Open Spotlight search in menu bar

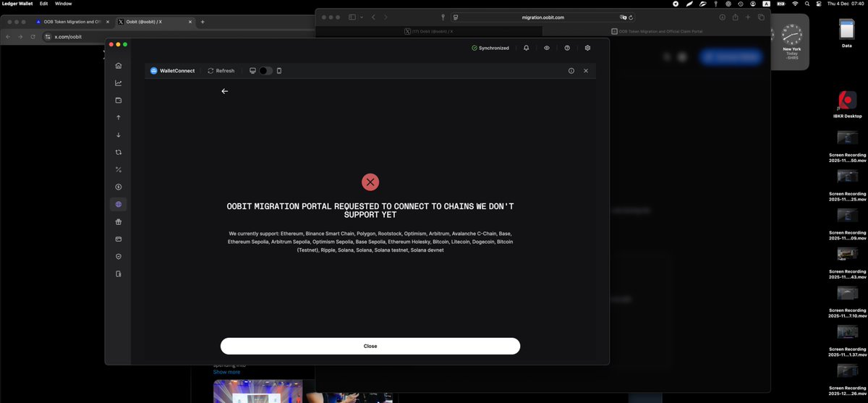click(807, 4)
